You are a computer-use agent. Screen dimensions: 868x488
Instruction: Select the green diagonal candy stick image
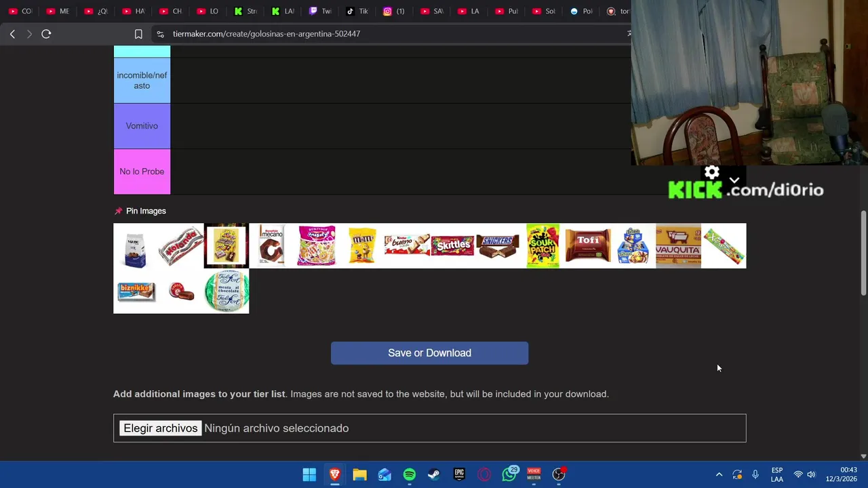coord(724,246)
